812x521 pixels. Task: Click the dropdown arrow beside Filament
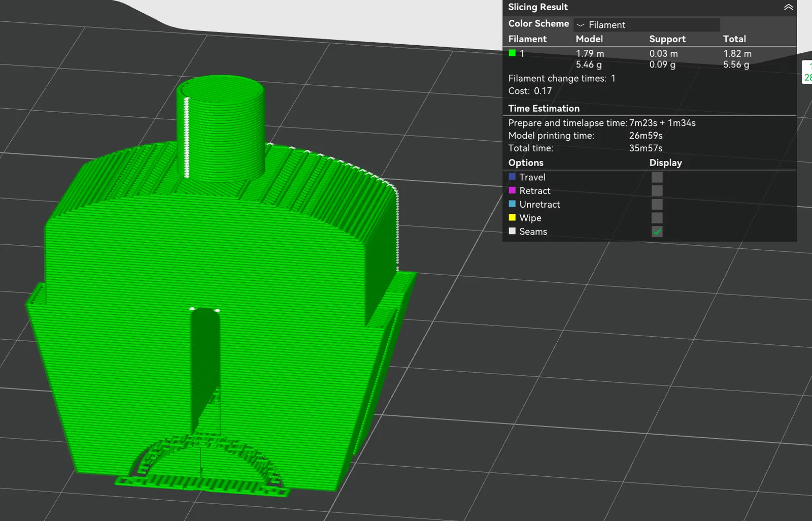point(581,25)
